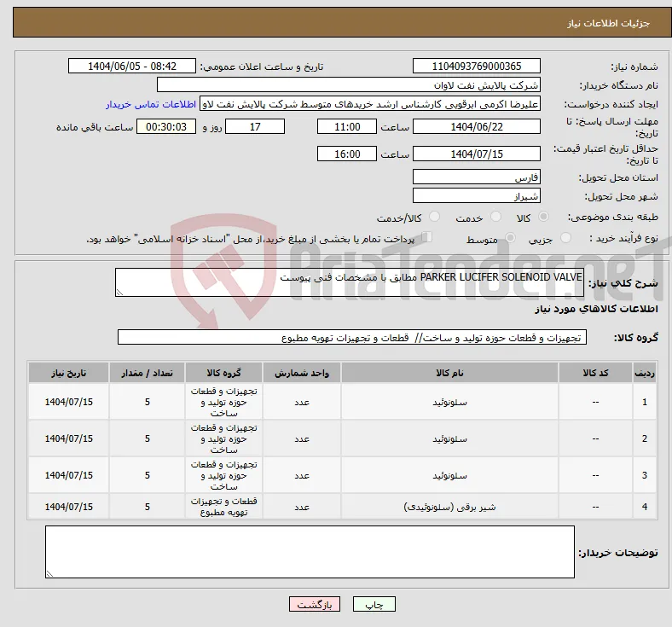
Task: Select the جزیی purchase type radio
Action: pyautogui.click(x=565, y=238)
